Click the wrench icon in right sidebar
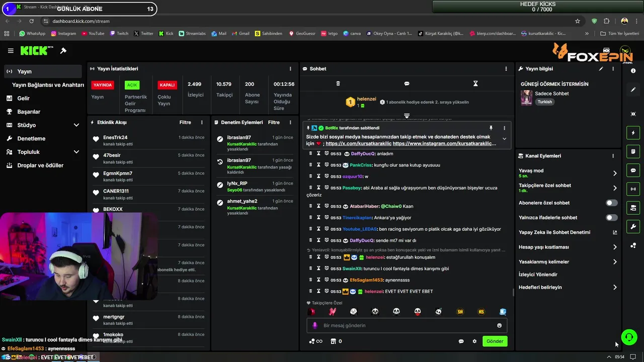The height and width of the screenshot is (362, 644). tap(633, 226)
